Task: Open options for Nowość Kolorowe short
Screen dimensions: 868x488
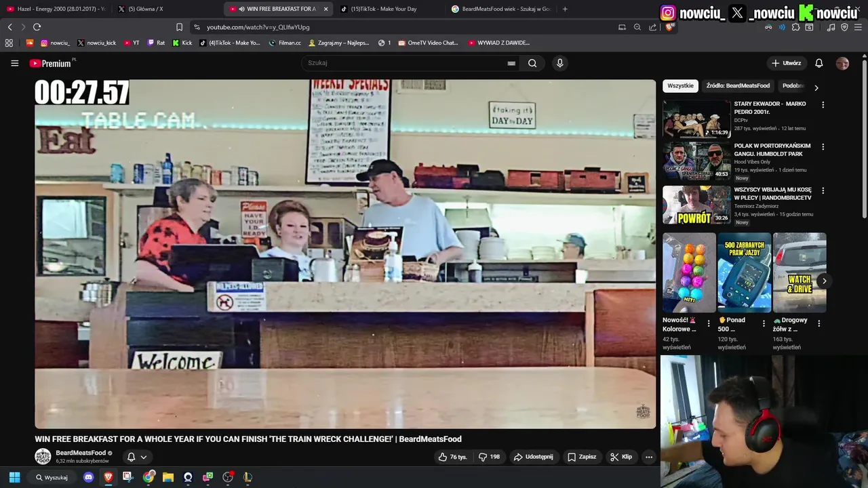Action: [x=709, y=323]
